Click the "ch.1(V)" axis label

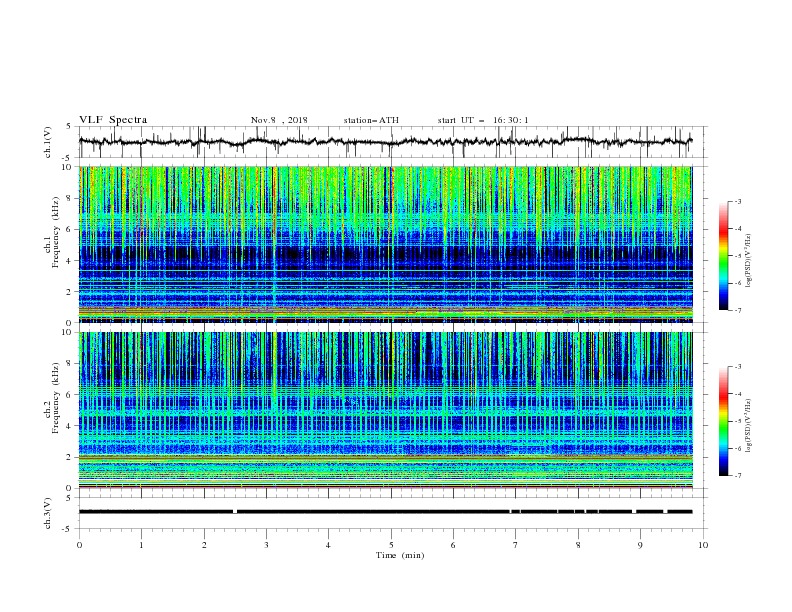coord(48,142)
